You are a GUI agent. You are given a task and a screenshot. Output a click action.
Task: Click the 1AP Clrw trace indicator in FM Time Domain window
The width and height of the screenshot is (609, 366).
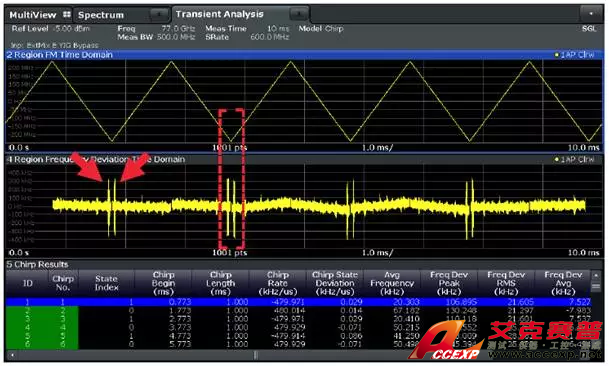(574, 55)
